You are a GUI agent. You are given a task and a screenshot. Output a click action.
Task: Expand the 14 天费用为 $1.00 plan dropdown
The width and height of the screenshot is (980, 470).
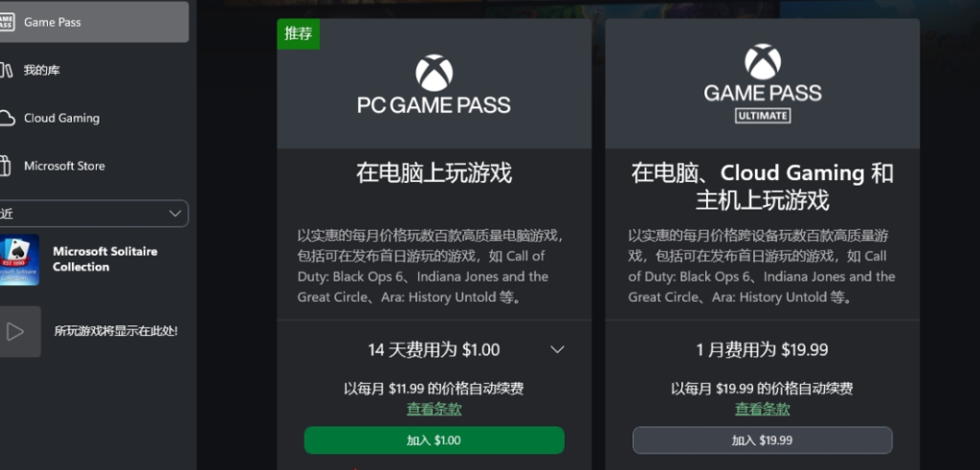point(434,350)
